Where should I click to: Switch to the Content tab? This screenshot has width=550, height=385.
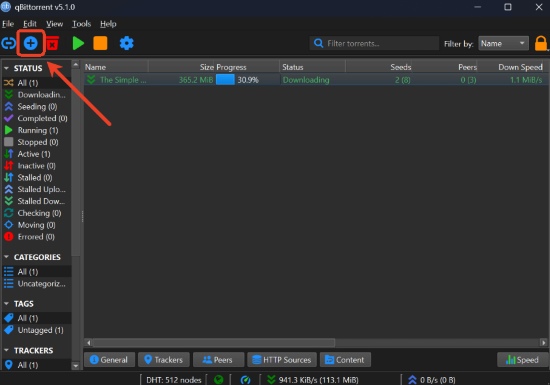pyautogui.click(x=345, y=360)
